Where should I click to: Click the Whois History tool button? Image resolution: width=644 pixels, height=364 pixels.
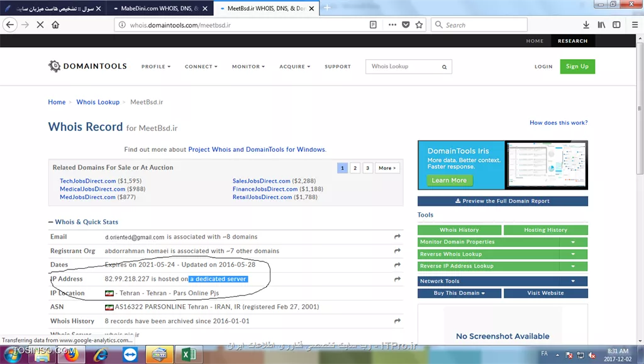pos(459,230)
